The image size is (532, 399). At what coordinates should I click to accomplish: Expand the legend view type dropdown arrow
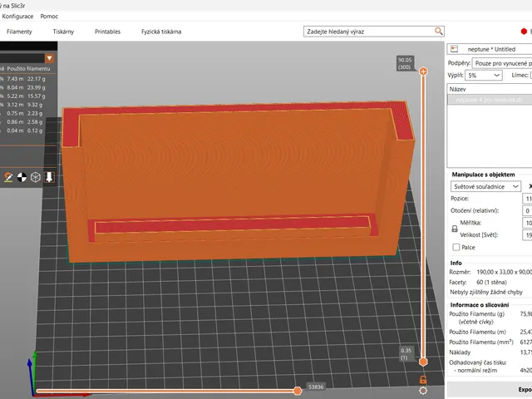(x=50, y=58)
